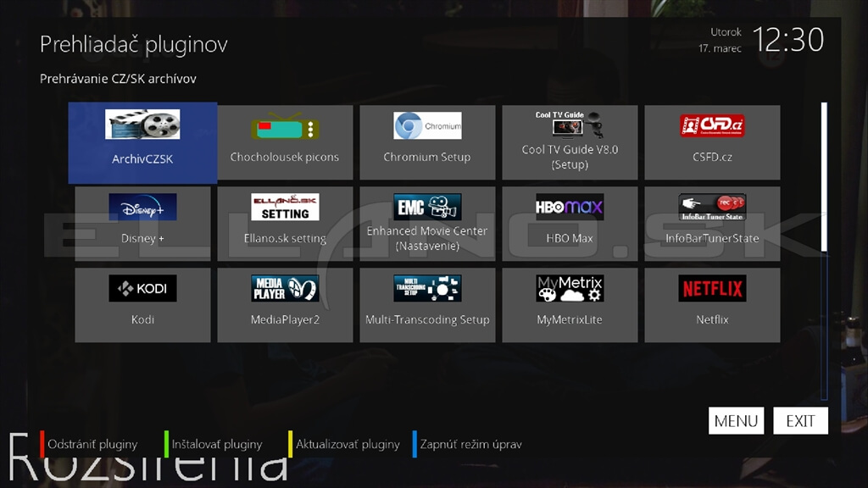Select the Chocholousek picons plugin
The height and width of the screenshot is (488, 868).
coord(285,142)
